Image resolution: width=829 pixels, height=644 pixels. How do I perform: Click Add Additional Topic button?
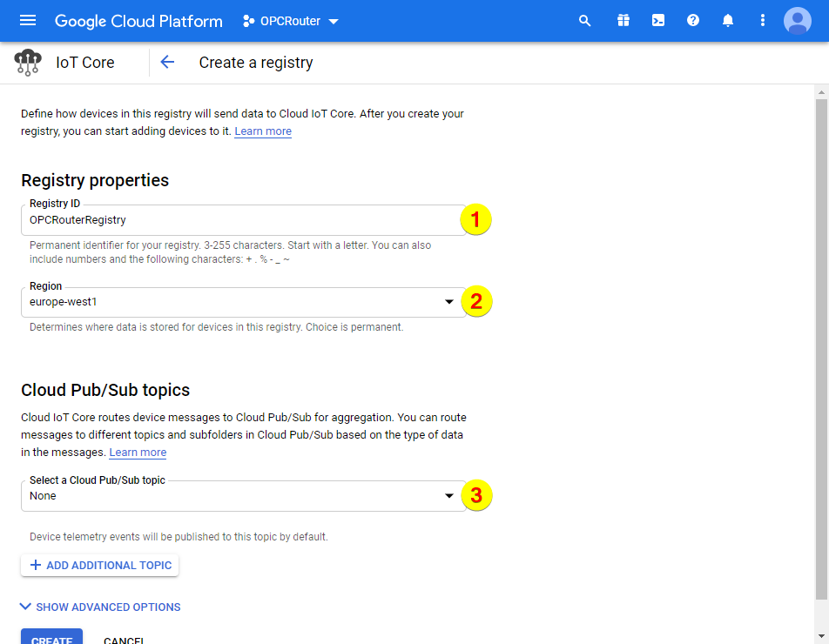pos(99,565)
